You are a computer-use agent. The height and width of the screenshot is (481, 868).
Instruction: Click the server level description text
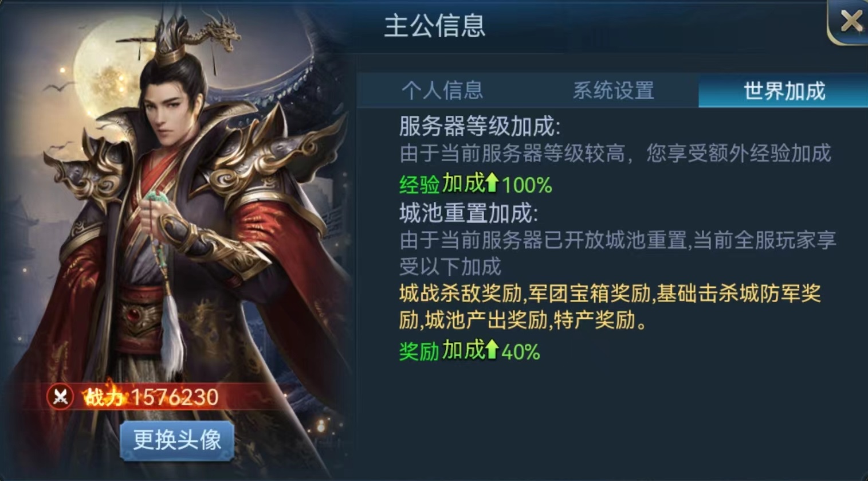(x=615, y=153)
